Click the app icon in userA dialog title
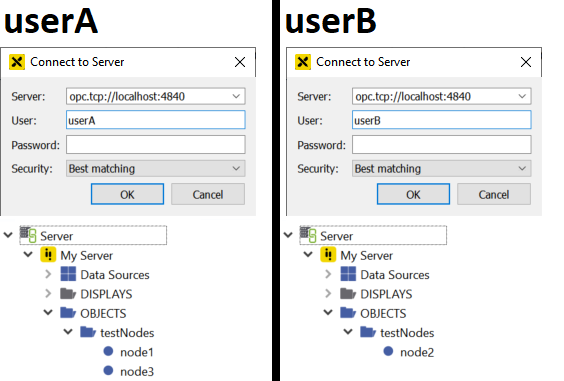Screen dimensions: 564x381 point(17,62)
